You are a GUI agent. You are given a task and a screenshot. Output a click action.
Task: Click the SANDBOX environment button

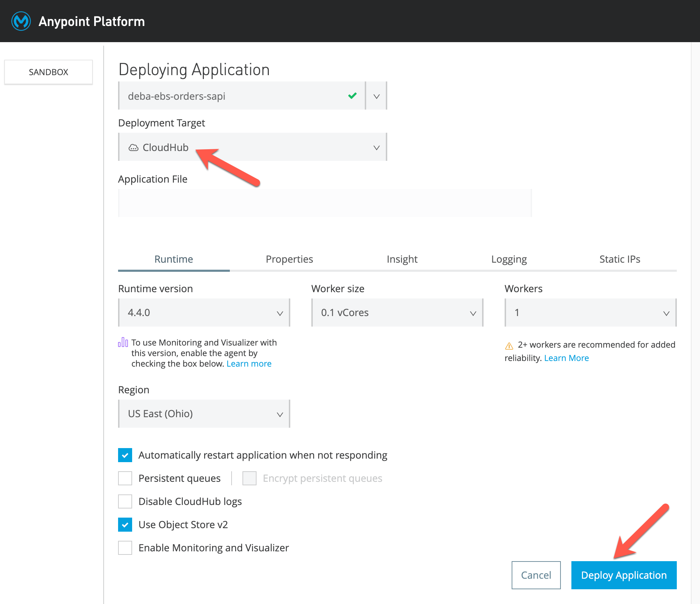(48, 72)
